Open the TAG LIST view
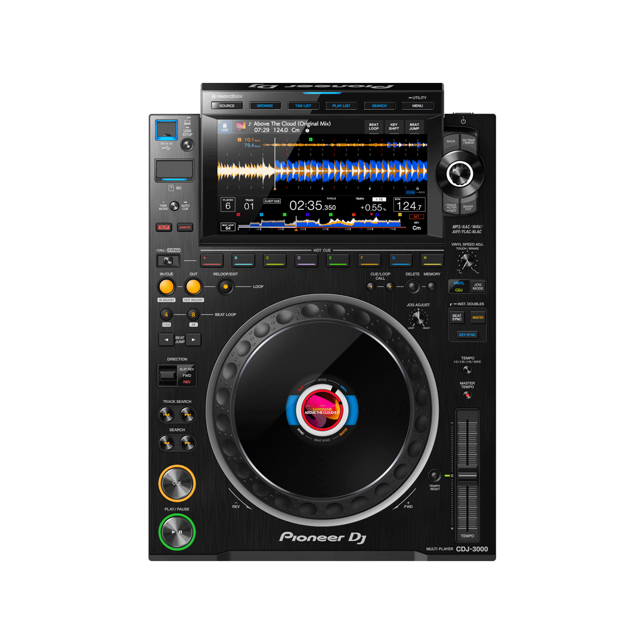Image resolution: width=644 pixels, height=644 pixels. [303, 106]
